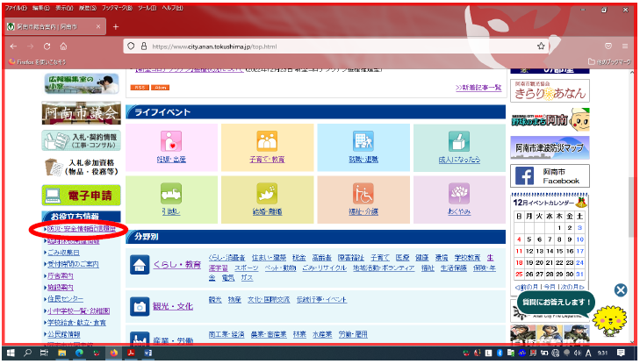
Task: Open the 防災・安全情報 sidebar link
Action: click(x=82, y=229)
